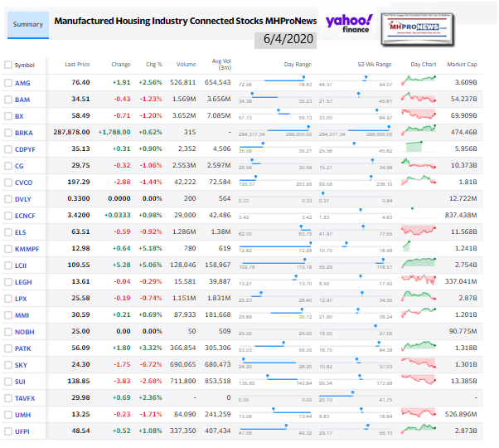Toggle the select-all checkbox beside Symbol header
Image resolution: width=499 pixels, height=448 pixels.
[x=8, y=64]
